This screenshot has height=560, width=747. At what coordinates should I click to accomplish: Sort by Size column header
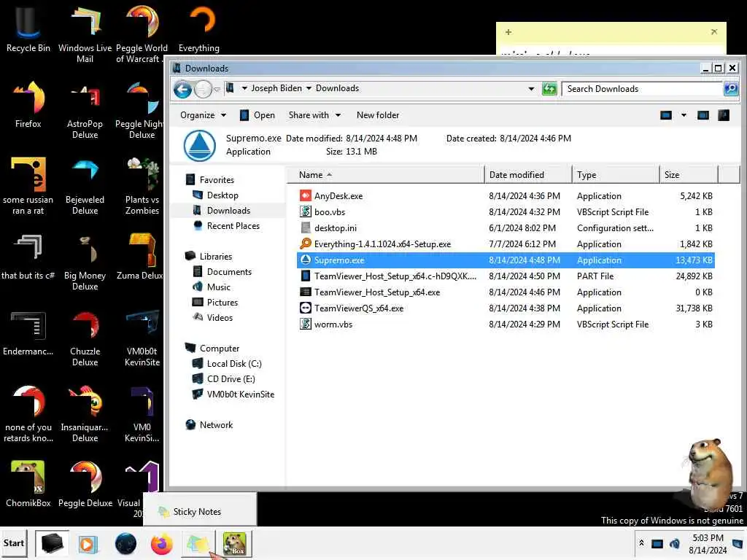(x=689, y=175)
